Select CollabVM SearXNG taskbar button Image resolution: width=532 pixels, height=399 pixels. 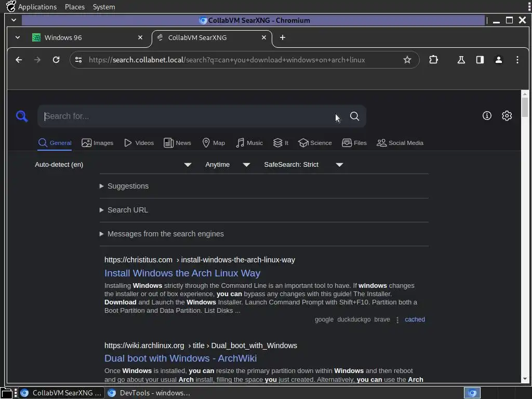[x=61, y=393]
